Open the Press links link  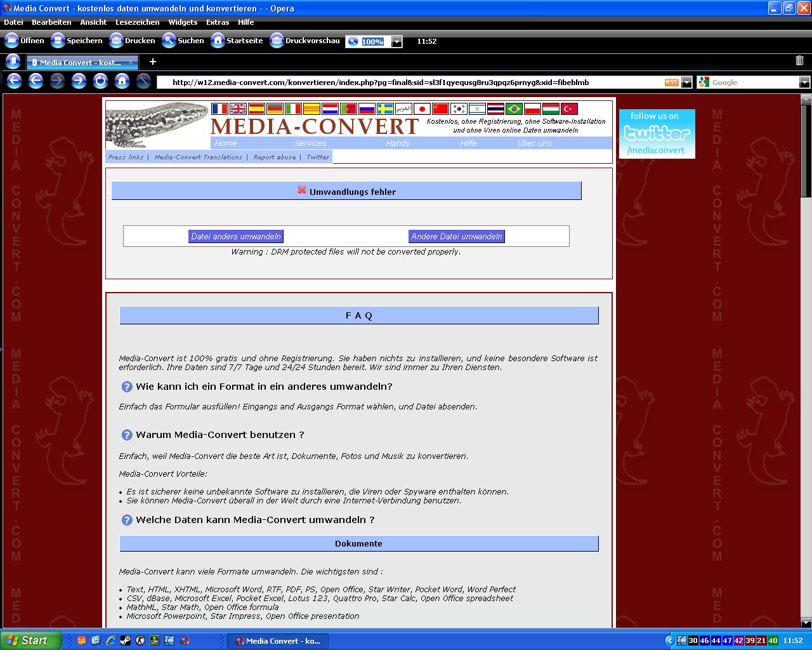126,157
